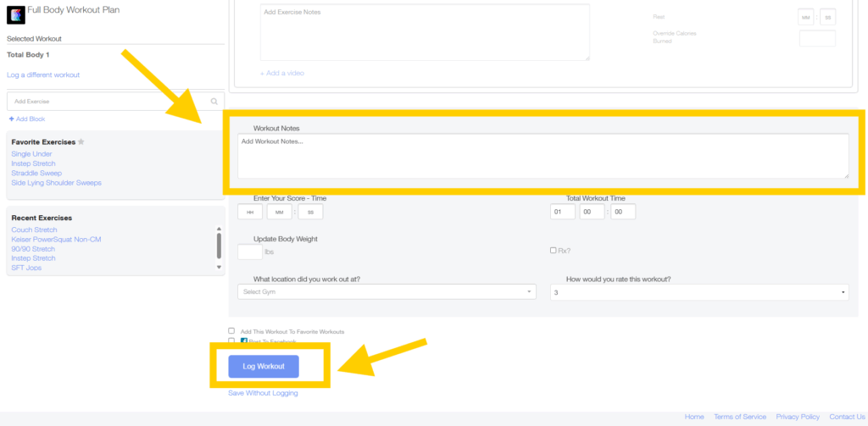The width and height of the screenshot is (868, 426).
Task: Go to Terms of Service in footer
Action: coord(740,417)
